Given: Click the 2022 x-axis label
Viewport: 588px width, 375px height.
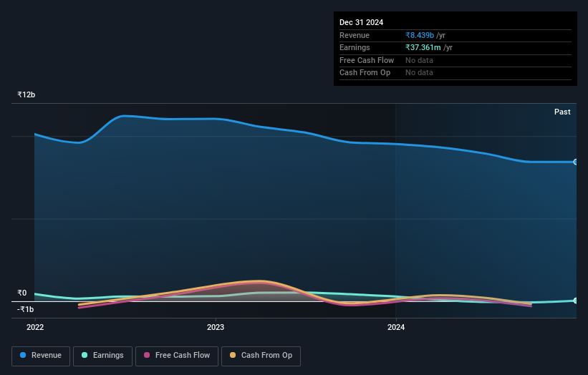Looking at the screenshot, I should click(35, 327).
